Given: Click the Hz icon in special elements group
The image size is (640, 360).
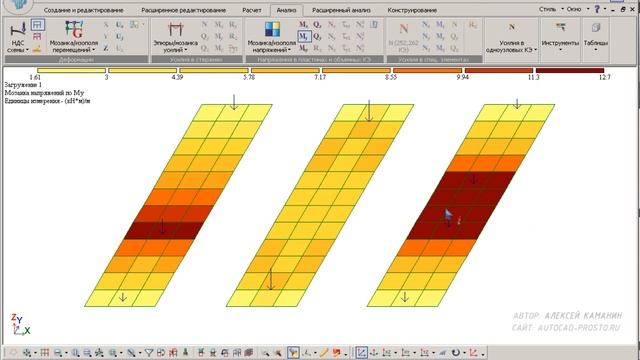Looking at the screenshot, I should point(473,24).
